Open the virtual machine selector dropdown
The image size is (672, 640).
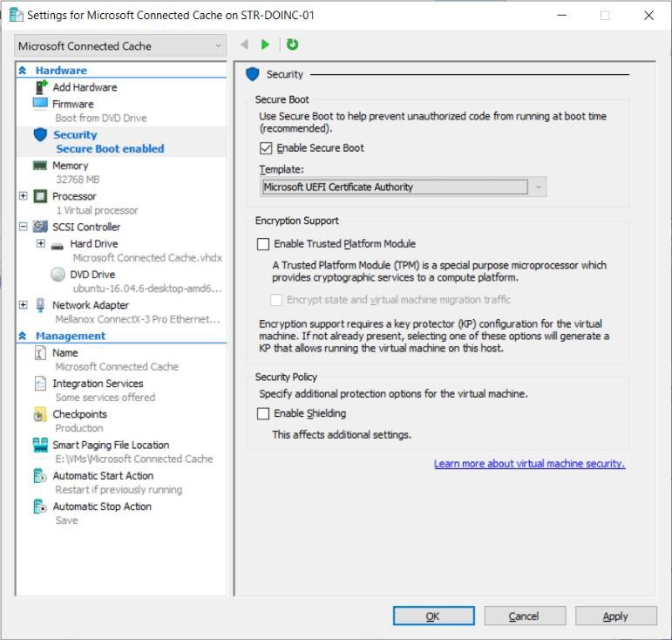coord(120,46)
